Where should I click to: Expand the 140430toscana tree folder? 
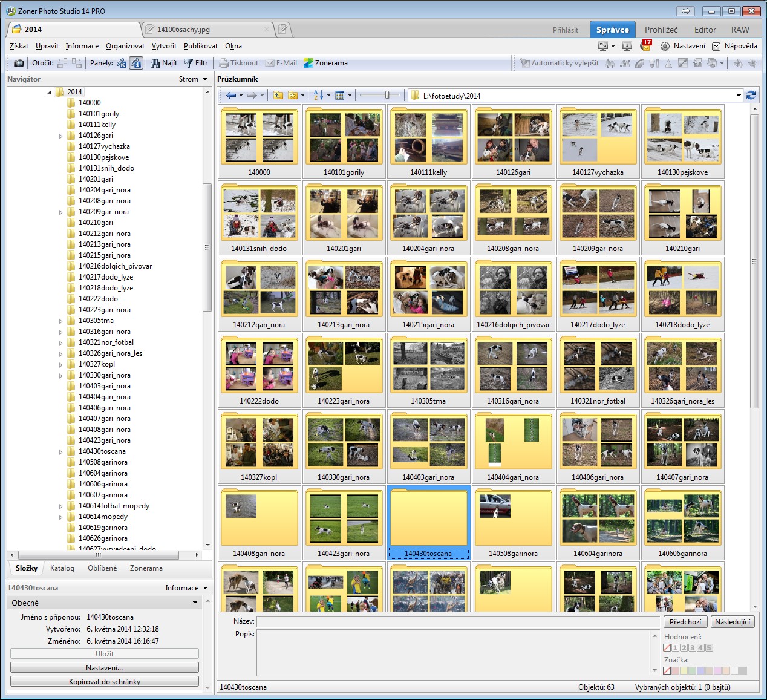pyautogui.click(x=60, y=452)
